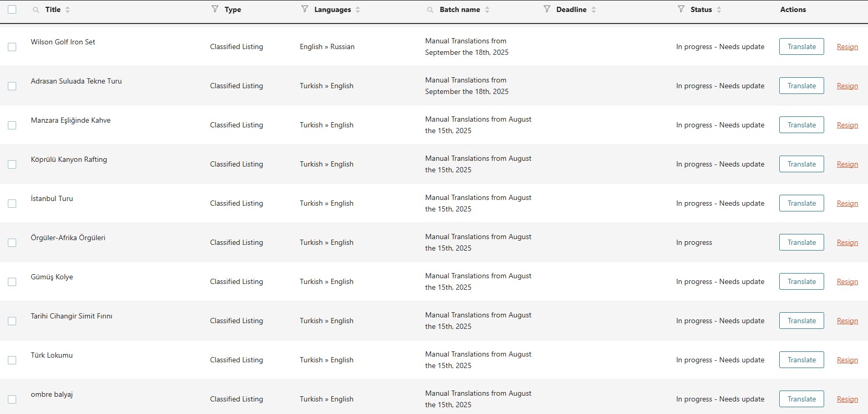Open the Languages column filter icon
This screenshot has width=868, height=414.
click(305, 9)
